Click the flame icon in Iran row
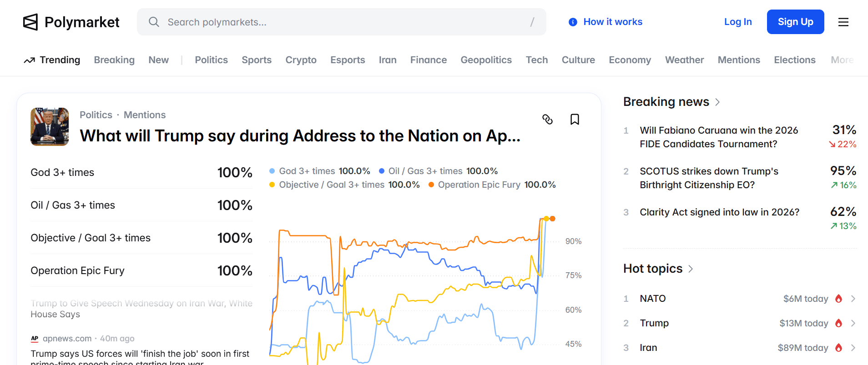 [838, 348]
